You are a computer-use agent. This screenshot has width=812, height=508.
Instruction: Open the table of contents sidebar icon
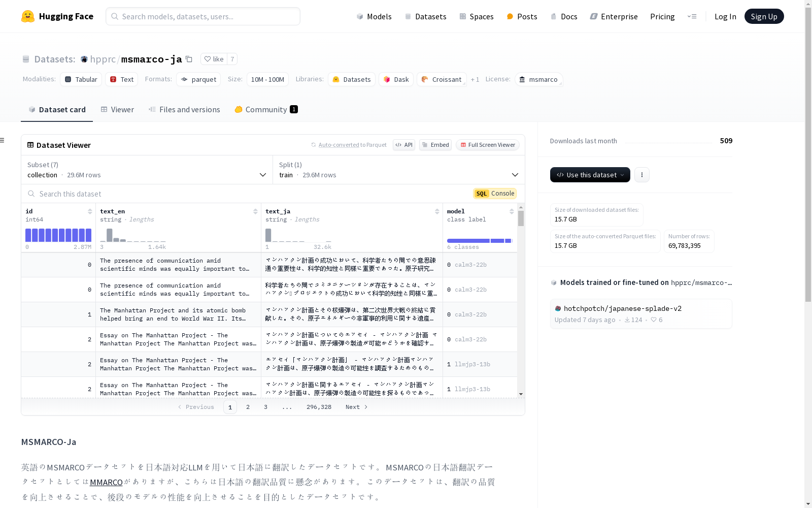coord(3,140)
